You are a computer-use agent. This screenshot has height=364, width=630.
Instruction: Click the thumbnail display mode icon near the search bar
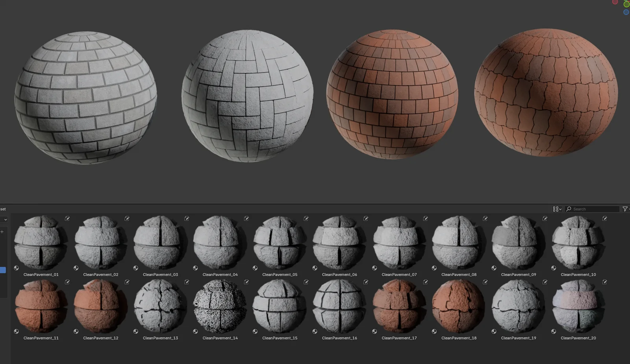pos(556,209)
